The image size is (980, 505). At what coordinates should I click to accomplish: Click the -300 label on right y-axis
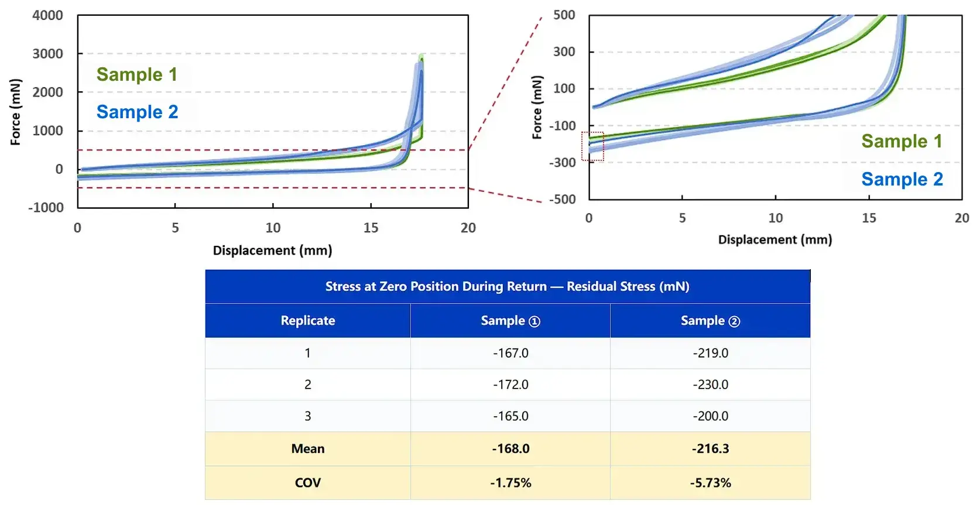pos(562,162)
